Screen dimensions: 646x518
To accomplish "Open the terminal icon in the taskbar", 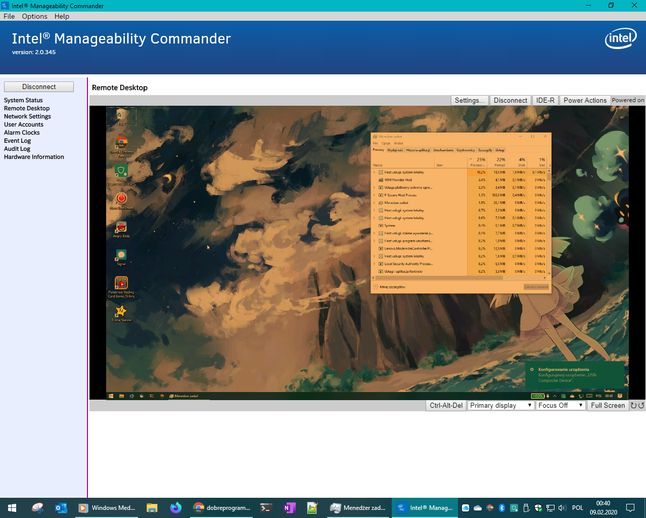I will click(266, 508).
